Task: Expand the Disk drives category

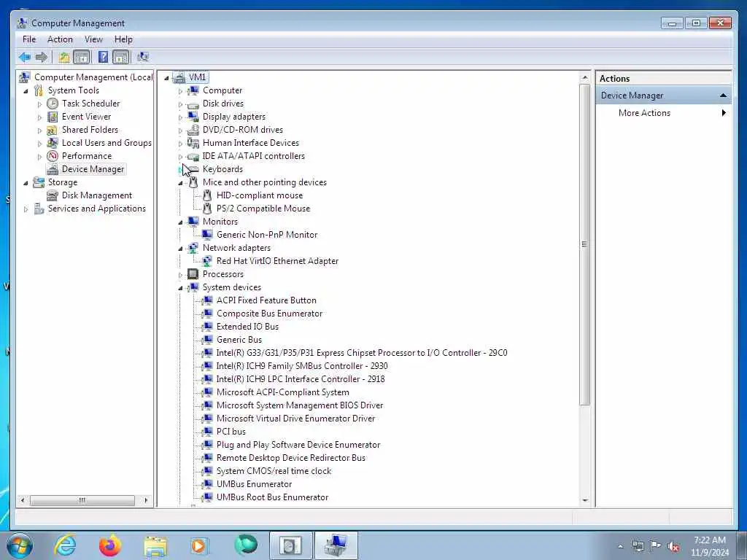Action: tap(180, 104)
